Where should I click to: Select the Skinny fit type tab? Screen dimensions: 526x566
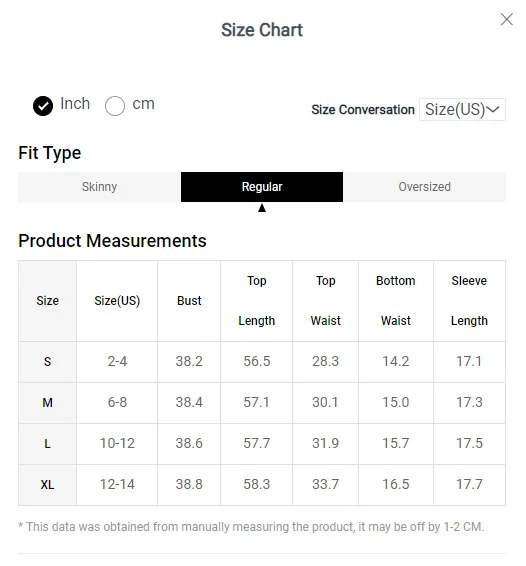click(x=99, y=187)
